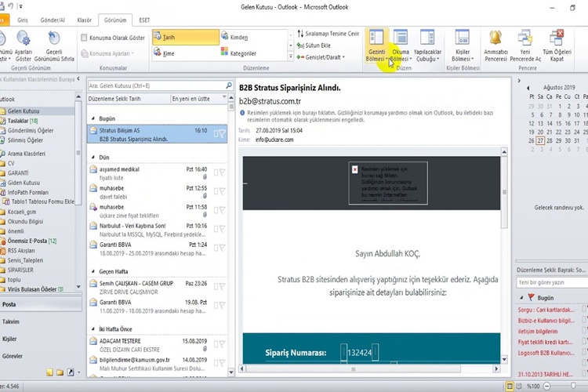Go to previous month in calendar
The image size is (588, 392).
click(528, 88)
